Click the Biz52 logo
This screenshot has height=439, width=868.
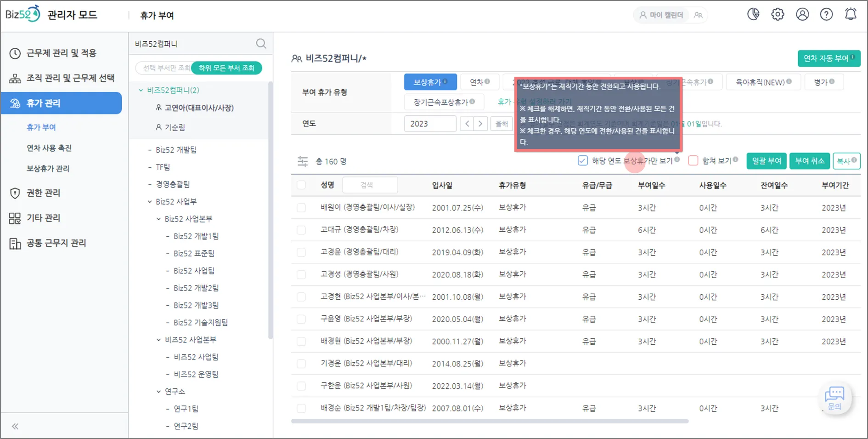click(23, 14)
